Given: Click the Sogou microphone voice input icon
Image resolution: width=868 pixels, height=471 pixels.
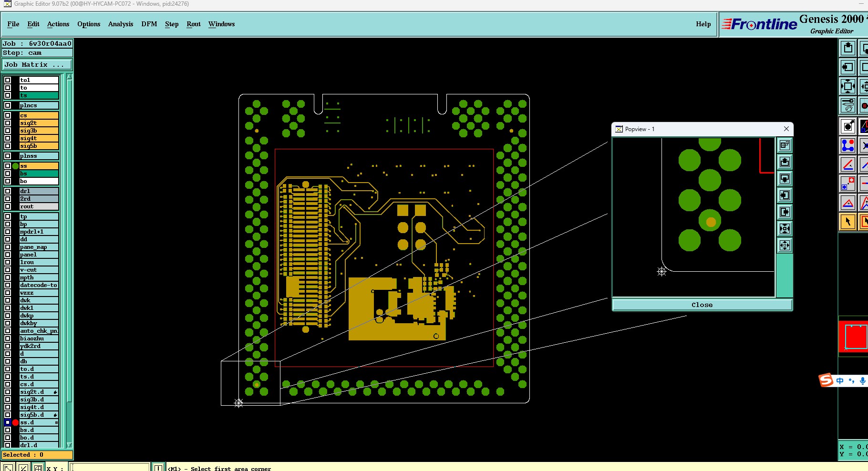Looking at the screenshot, I should [862, 380].
